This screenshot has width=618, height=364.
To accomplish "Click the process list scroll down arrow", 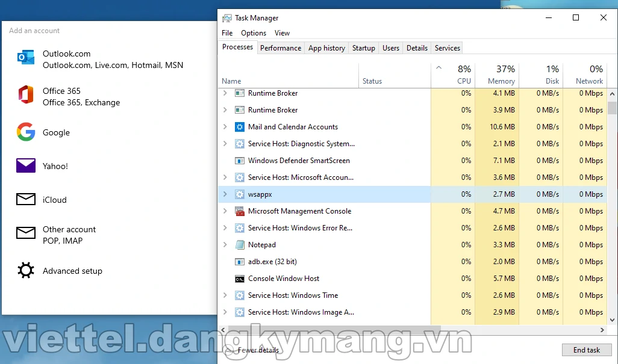I will (x=612, y=320).
